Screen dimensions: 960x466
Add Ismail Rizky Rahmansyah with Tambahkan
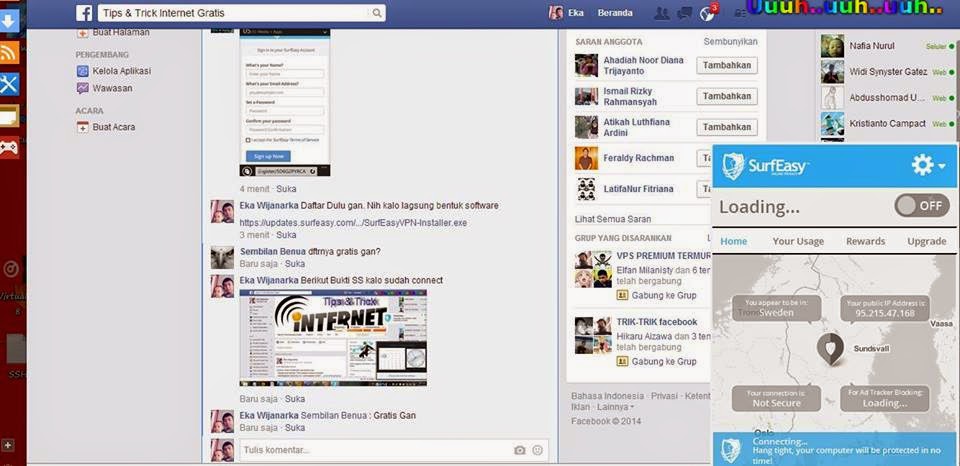tap(727, 96)
